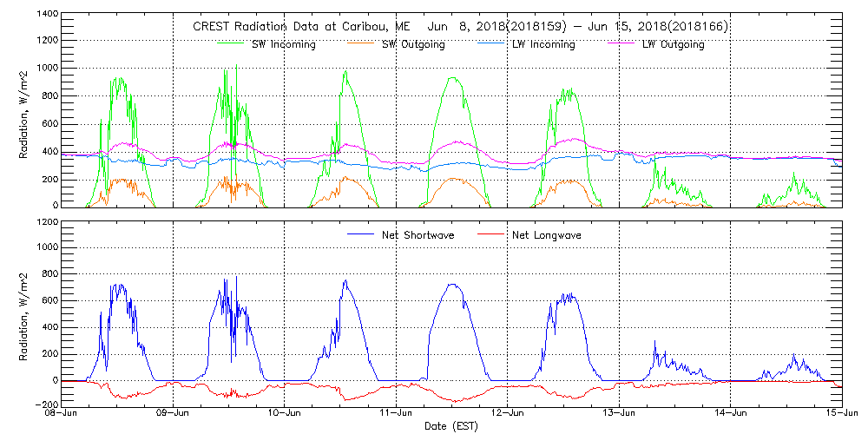The height and width of the screenshot is (434, 868).
Task: Select the 11-Jun date tick label
Action: point(397,414)
